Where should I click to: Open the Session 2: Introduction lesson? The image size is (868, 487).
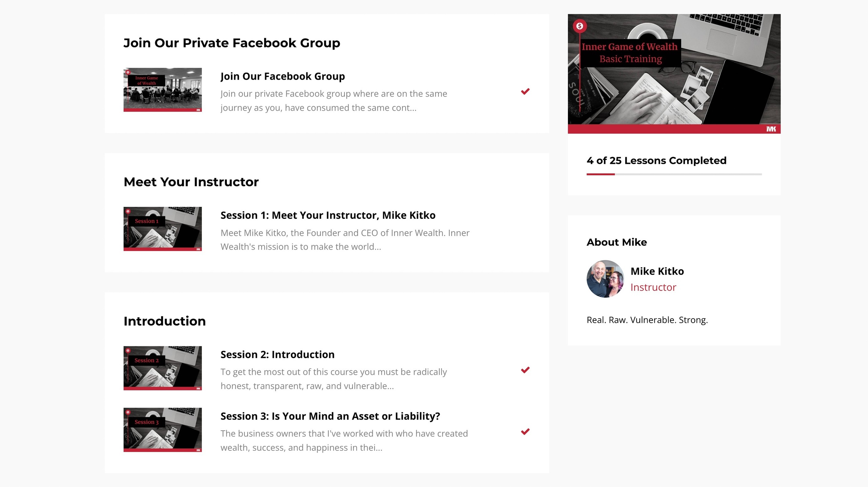277,354
